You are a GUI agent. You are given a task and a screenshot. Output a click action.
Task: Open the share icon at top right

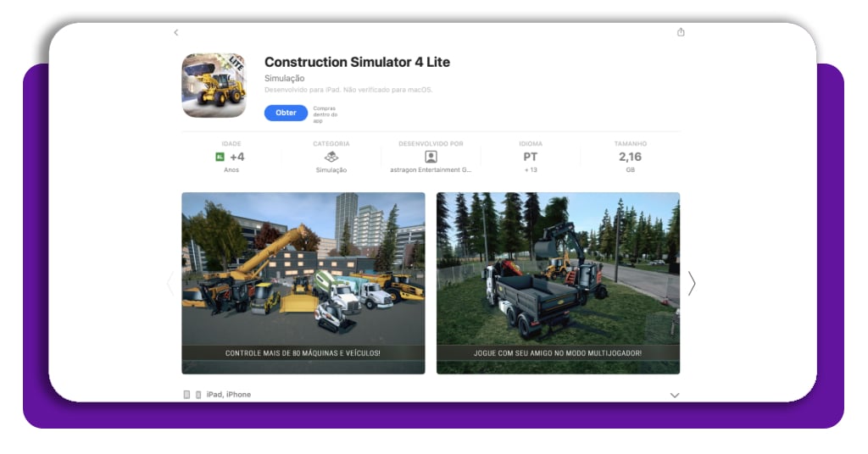point(681,32)
